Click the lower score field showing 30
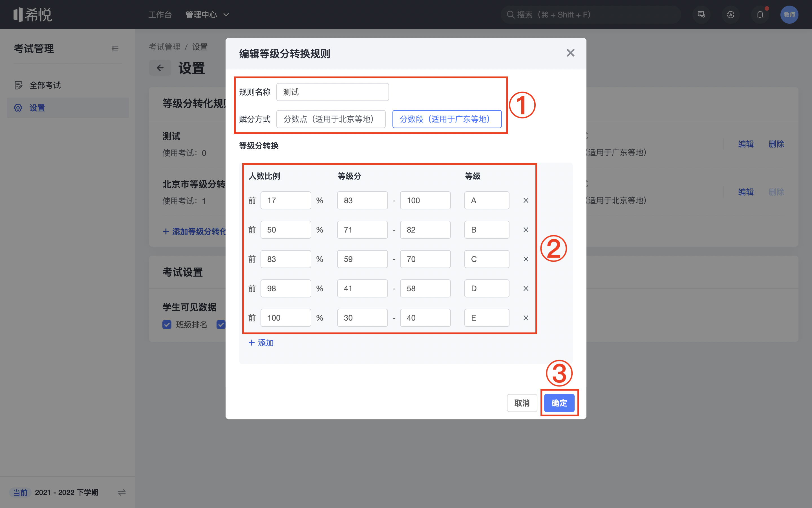The height and width of the screenshot is (508, 812). click(362, 318)
